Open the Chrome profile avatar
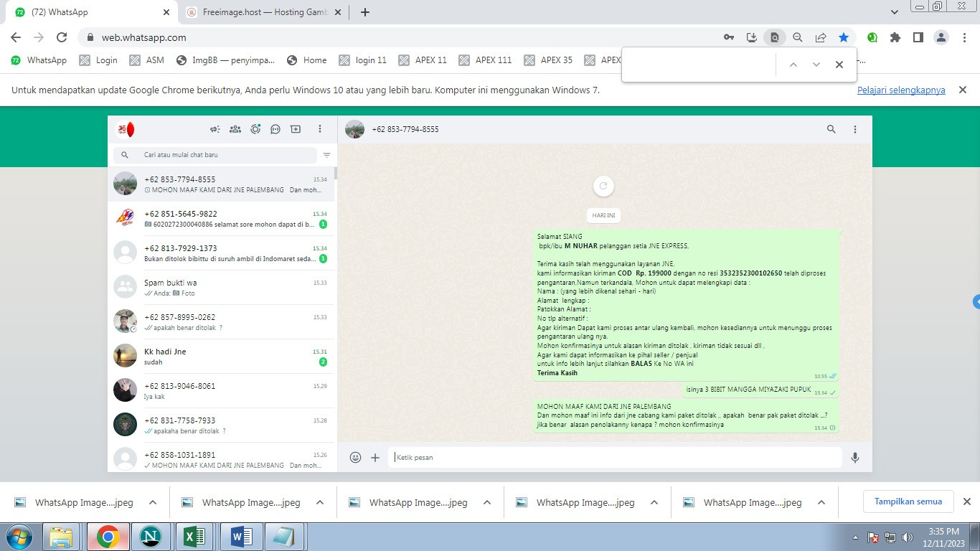This screenshot has width=980, height=551. click(x=941, y=37)
